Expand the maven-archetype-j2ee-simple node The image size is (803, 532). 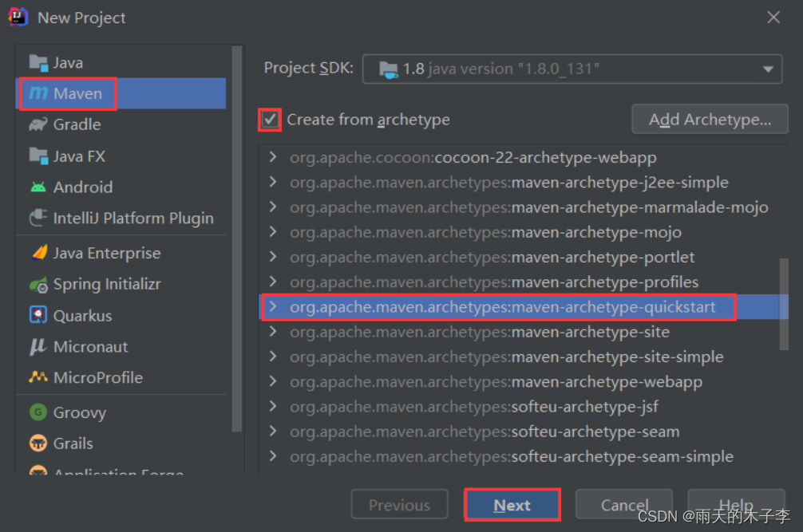coord(273,182)
